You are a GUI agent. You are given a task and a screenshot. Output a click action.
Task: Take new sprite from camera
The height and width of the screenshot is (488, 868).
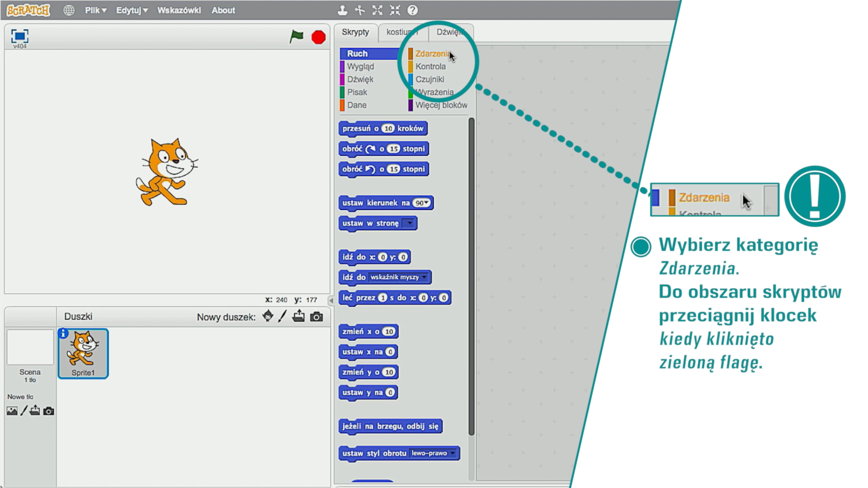tap(316, 317)
